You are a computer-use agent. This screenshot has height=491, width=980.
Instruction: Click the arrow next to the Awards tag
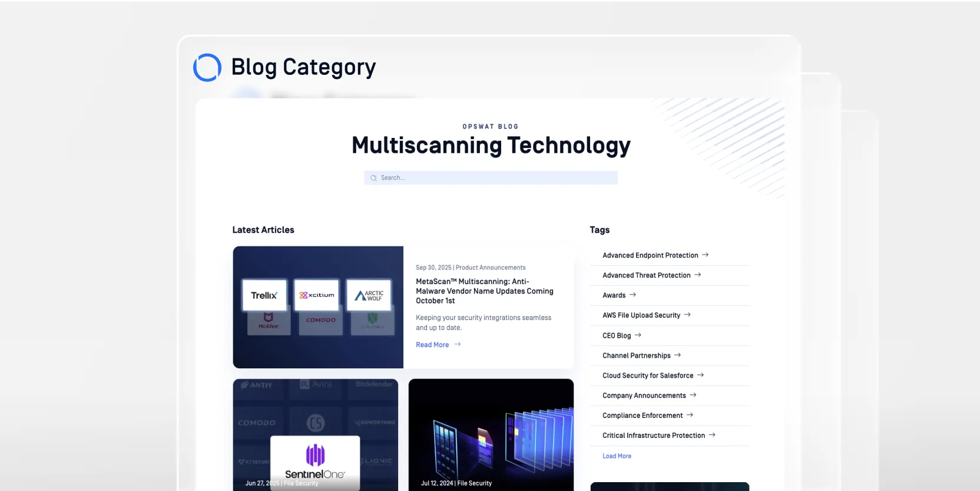coord(633,295)
